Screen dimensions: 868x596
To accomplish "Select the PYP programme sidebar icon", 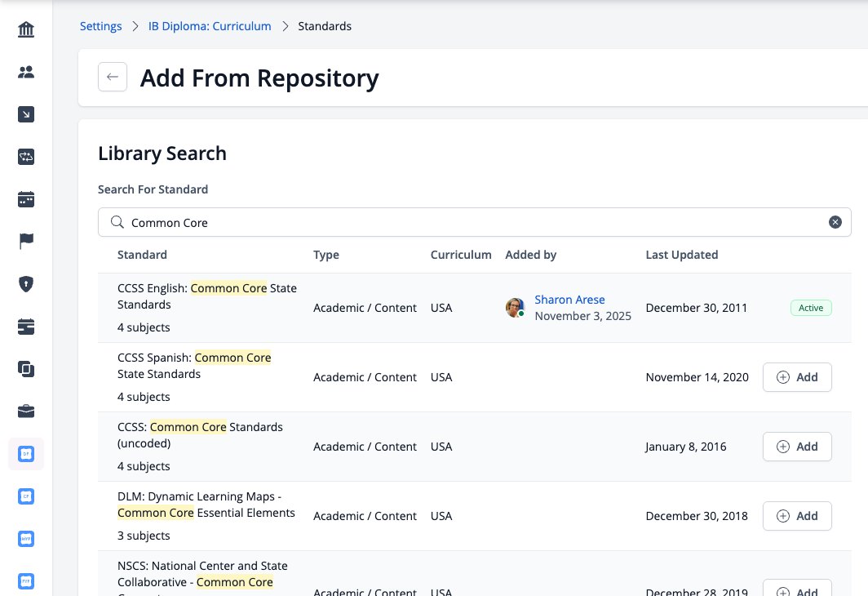I will point(26,581).
